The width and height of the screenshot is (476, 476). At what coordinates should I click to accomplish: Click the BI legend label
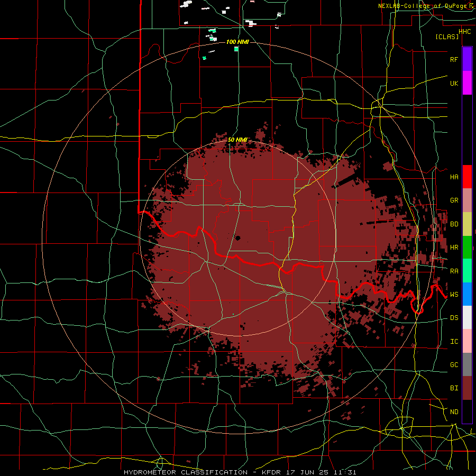(454, 388)
